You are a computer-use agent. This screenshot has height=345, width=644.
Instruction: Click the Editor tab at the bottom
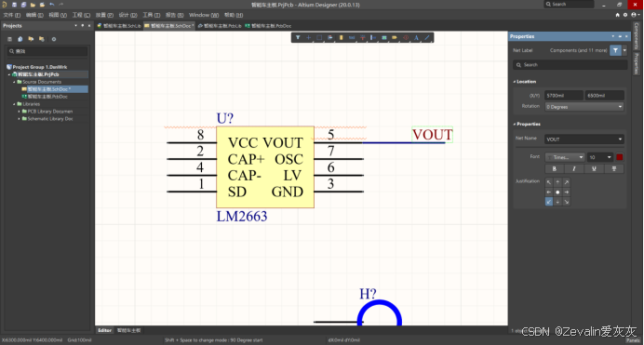(x=105, y=330)
